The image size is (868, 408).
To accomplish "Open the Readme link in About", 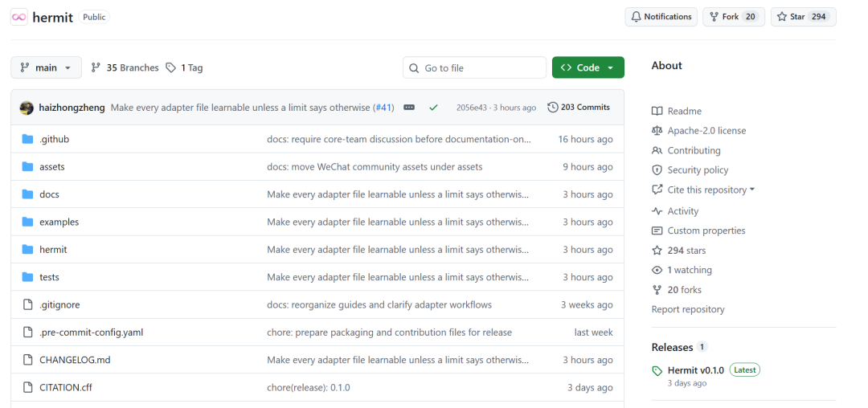I will click(x=677, y=111).
